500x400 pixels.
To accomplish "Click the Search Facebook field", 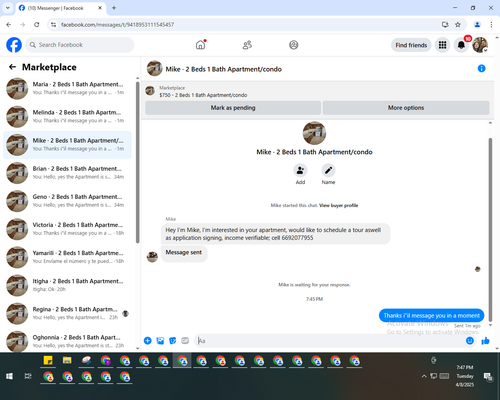I will pos(80,45).
